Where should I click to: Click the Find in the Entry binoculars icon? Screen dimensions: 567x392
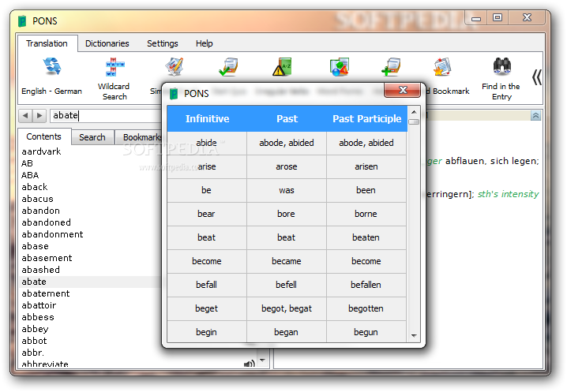[x=502, y=65]
